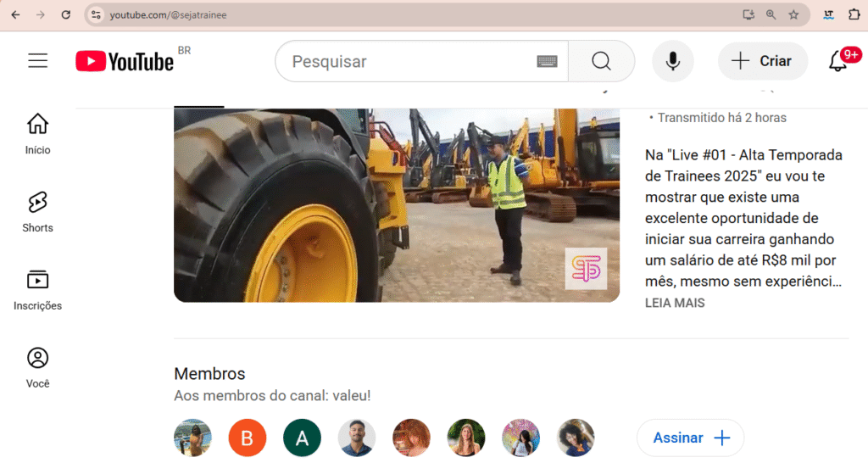Start voice search with the microphone icon

pos(672,61)
